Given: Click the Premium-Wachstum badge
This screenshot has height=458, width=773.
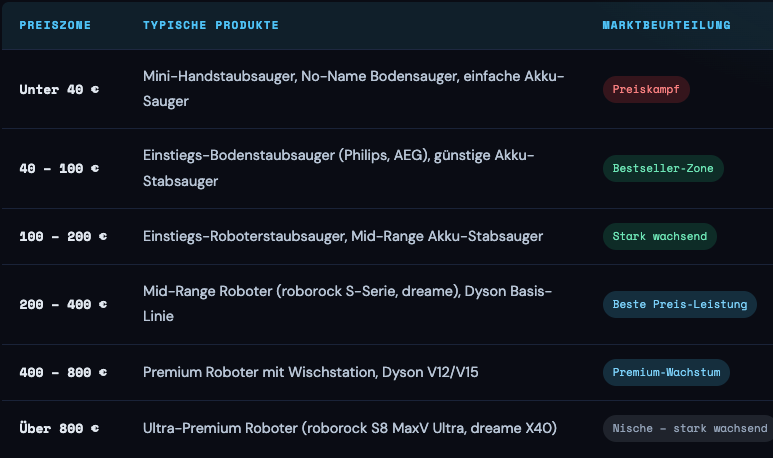Looking at the screenshot, I should pos(666,373).
